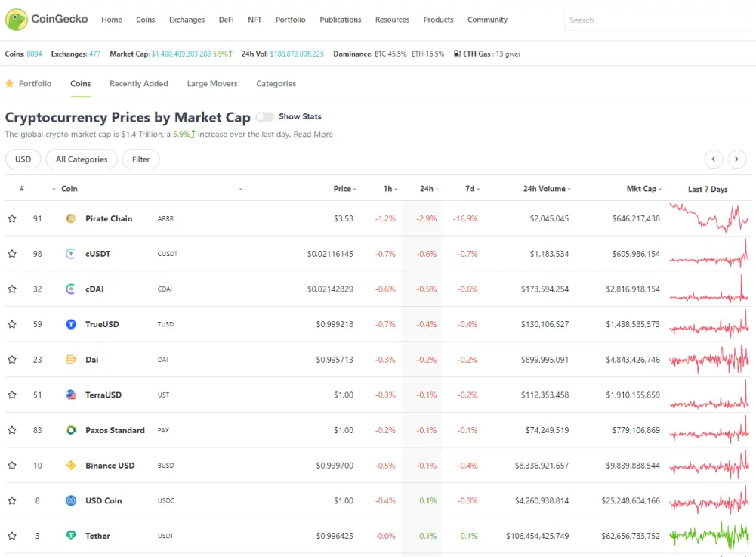
Task: Open the DeFi menu
Action: pos(226,20)
